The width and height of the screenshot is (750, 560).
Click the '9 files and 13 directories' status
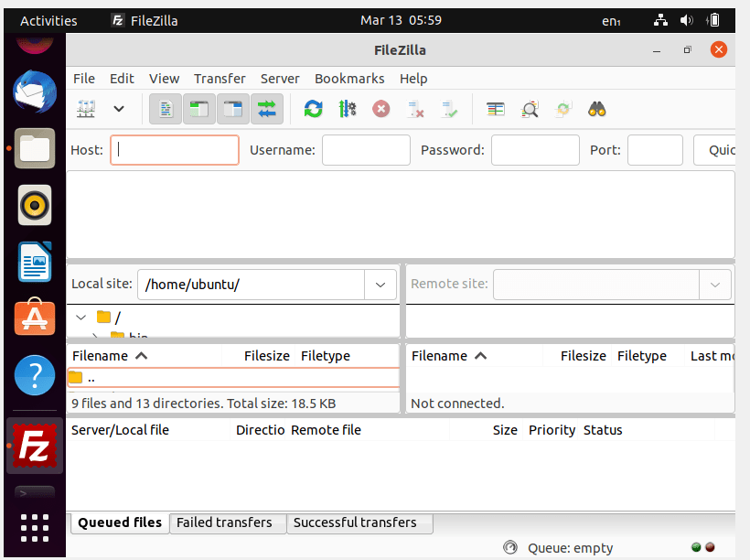click(x=203, y=404)
